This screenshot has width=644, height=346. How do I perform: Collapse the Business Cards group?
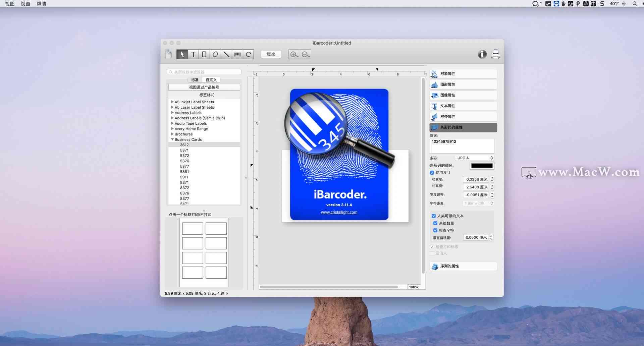172,139
